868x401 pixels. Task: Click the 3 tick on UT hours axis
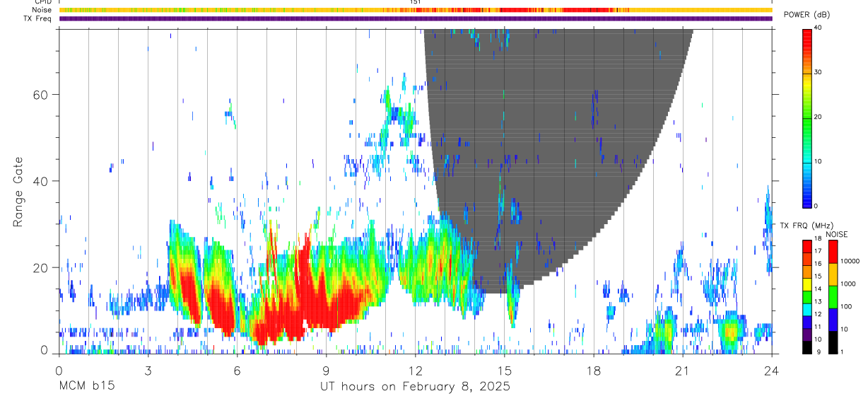coord(148,370)
